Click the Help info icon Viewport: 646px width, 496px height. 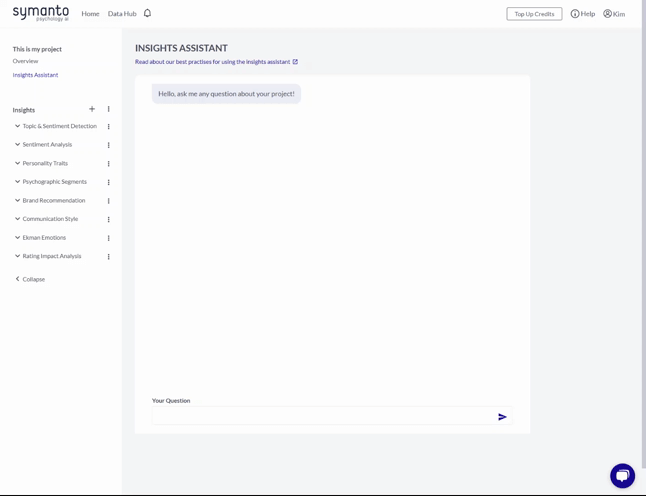point(574,14)
